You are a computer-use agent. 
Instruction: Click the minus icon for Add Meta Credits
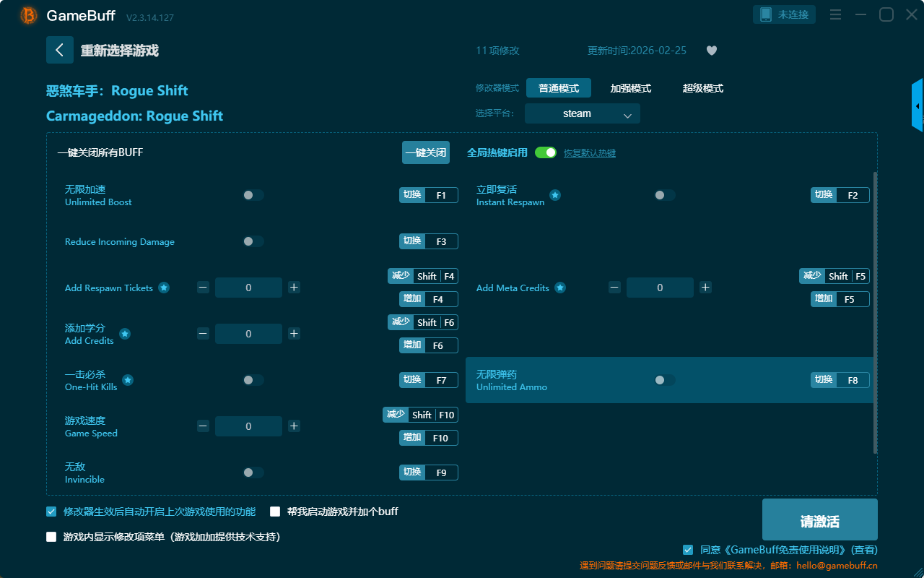pyautogui.click(x=614, y=288)
